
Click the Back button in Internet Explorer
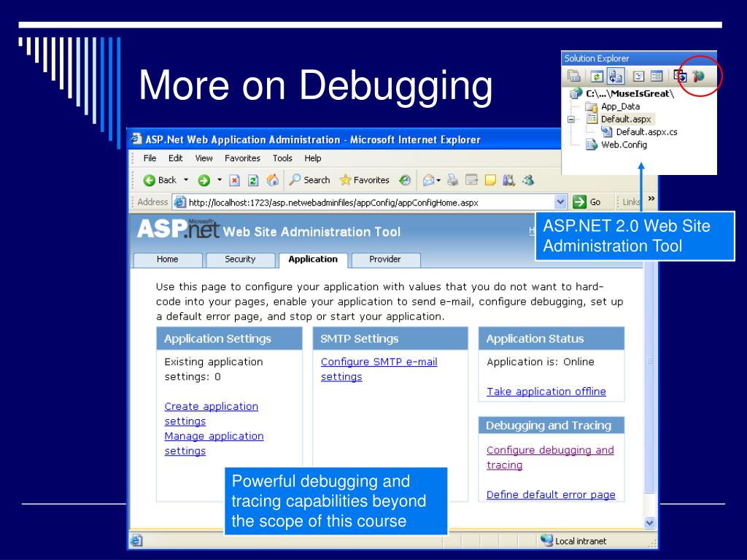coord(160,180)
